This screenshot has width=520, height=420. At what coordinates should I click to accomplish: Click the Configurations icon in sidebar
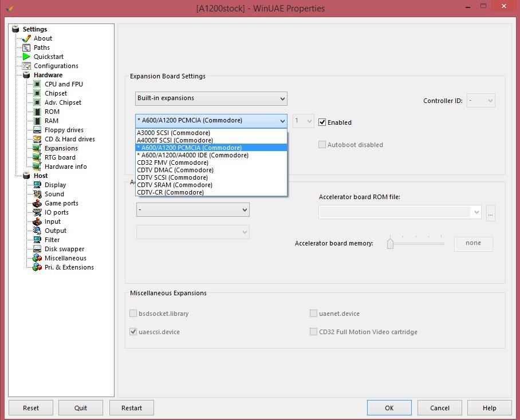[26, 66]
